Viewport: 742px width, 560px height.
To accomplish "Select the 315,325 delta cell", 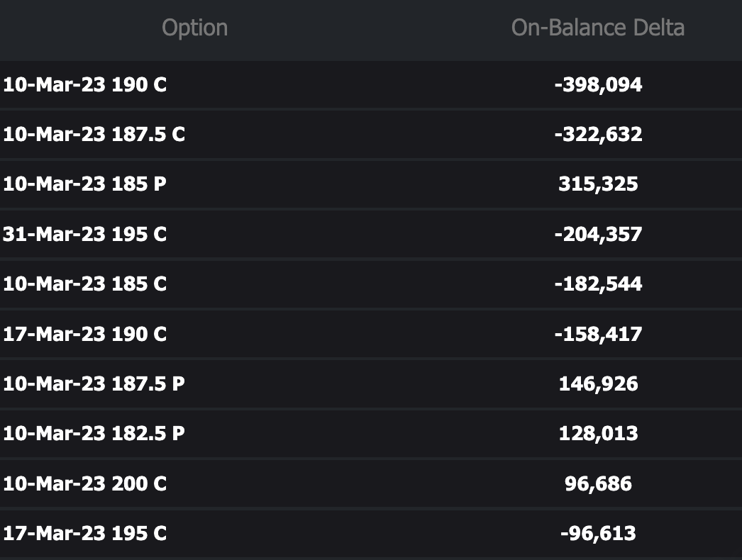I will click(x=598, y=184).
